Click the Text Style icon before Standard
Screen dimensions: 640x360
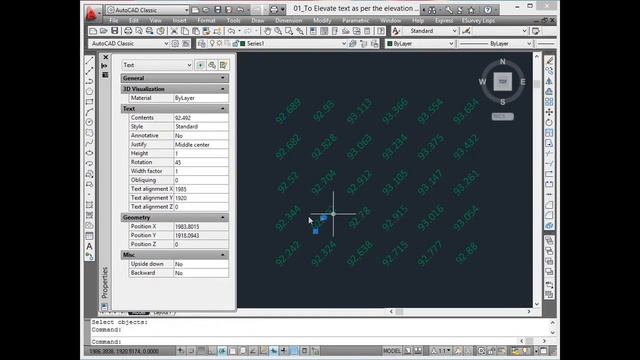point(396,31)
